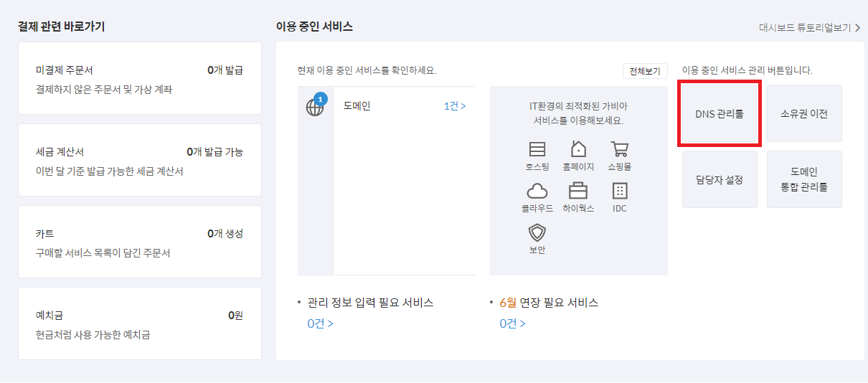Viewport: 868px width, 383px height.
Task: Click text 현금처럼 사용 가능한 예치금
Action: [93, 335]
